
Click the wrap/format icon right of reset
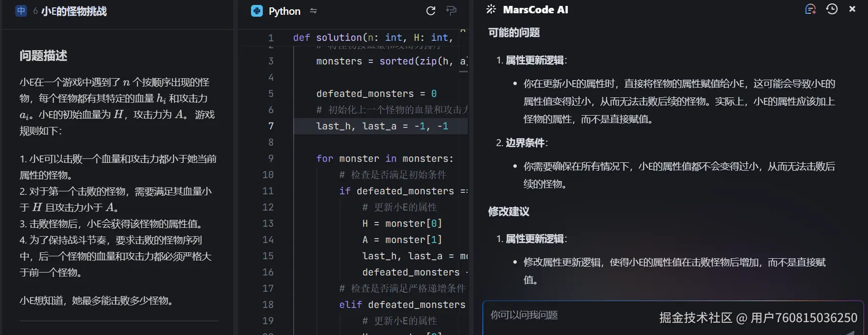click(x=451, y=11)
